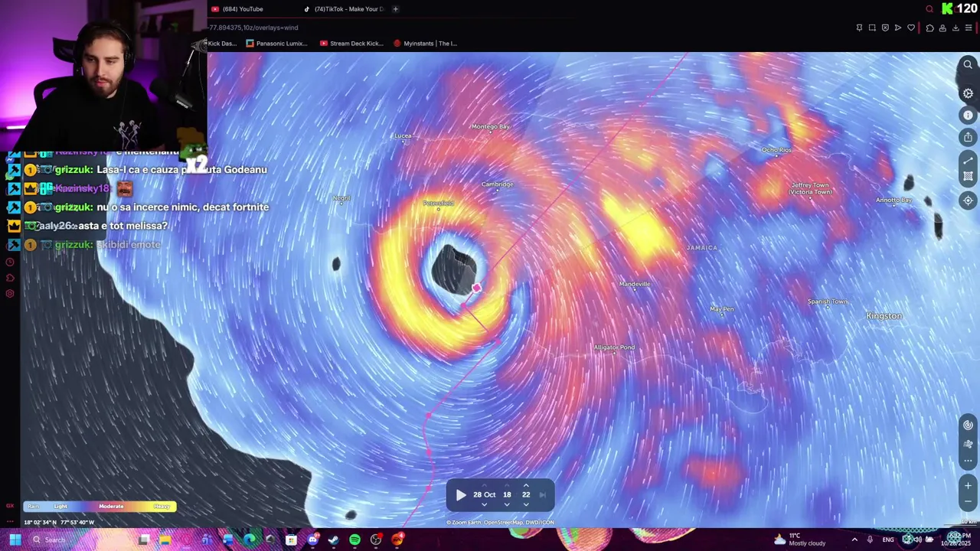
Task: Click the Alligator Pond map label
Action: click(x=614, y=347)
